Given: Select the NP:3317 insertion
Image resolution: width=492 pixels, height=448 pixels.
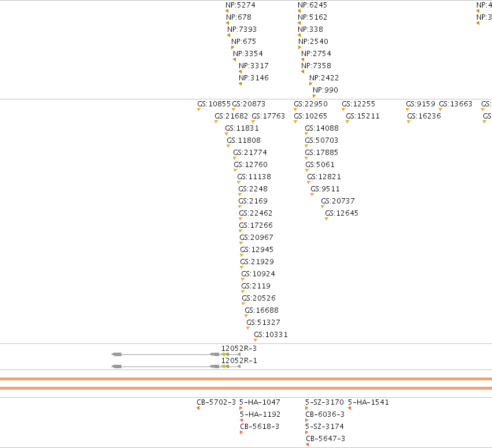Looking at the screenshot, I should [x=254, y=66].
